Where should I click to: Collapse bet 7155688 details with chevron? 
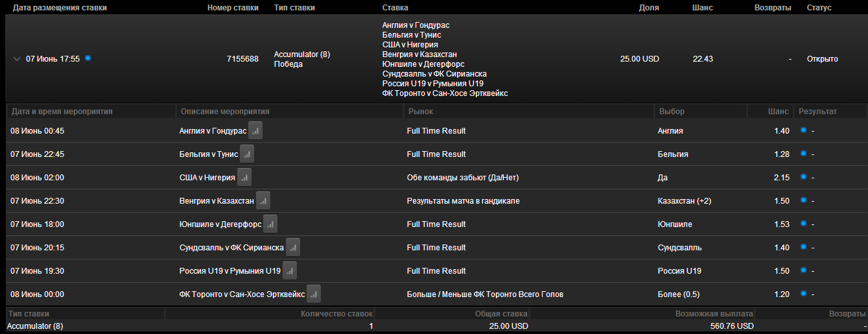[17, 59]
